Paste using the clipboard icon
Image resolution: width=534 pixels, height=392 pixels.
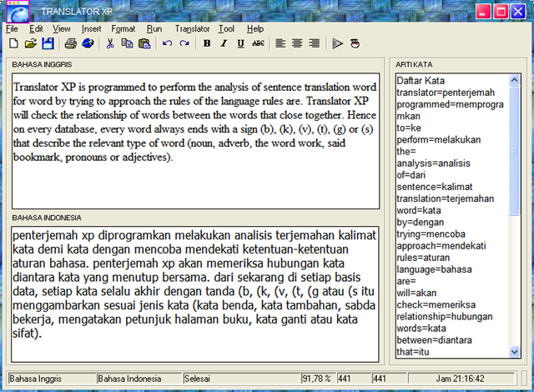144,43
